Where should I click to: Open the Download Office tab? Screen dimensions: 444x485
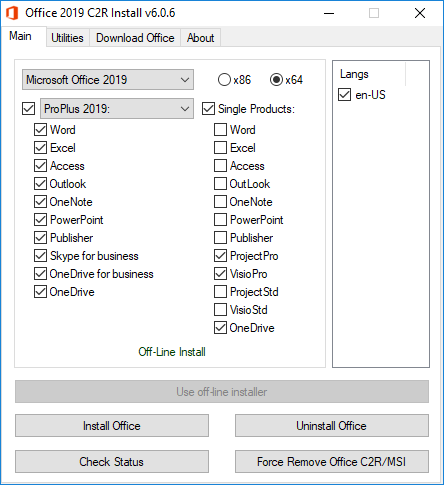click(x=135, y=38)
